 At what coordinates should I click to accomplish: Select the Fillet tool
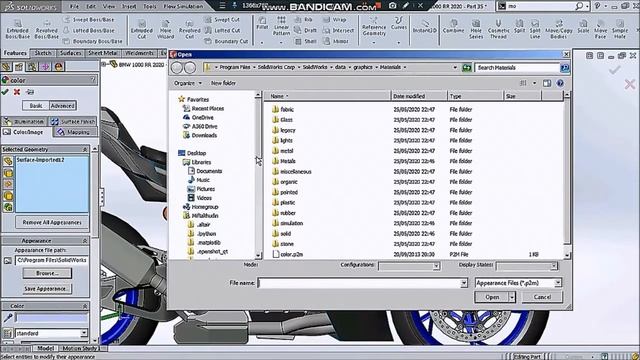[x=262, y=24]
